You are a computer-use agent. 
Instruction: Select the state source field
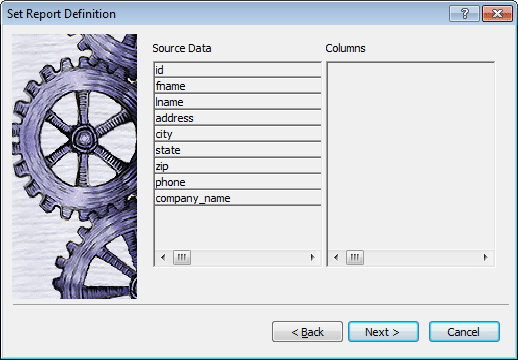coord(238,150)
